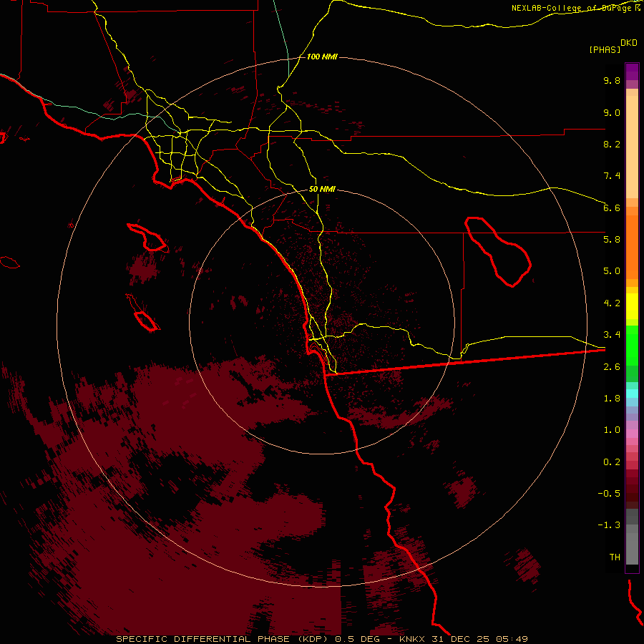The height and width of the screenshot is (644, 644).
Task: Click the pink segment of the color scale
Action: click(632, 434)
